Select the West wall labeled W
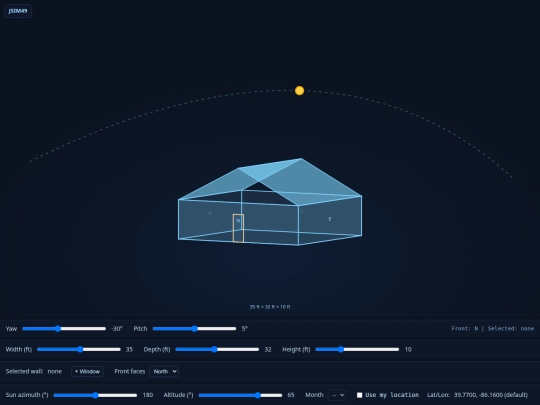This screenshot has width=540, height=405. point(210,214)
